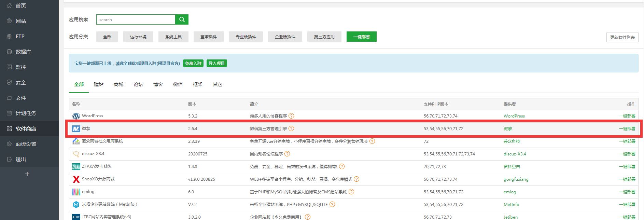
Task: Click the calendar icon beside 计划任务
Action: click(9, 113)
